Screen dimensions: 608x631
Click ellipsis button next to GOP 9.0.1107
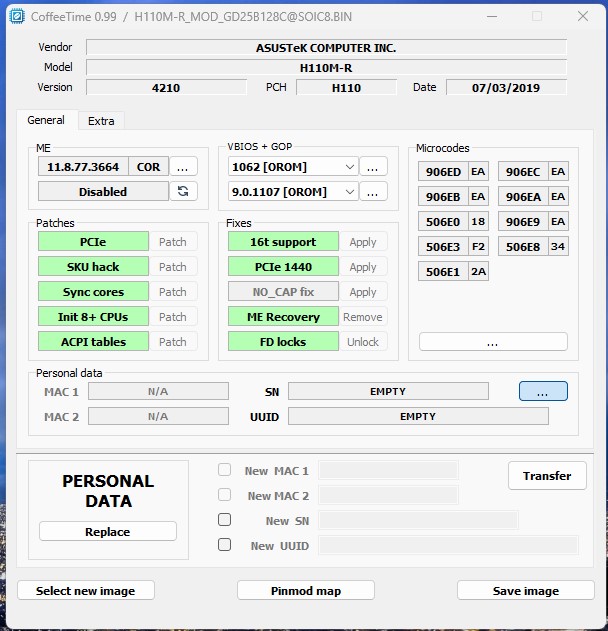pyautogui.click(x=372, y=191)
